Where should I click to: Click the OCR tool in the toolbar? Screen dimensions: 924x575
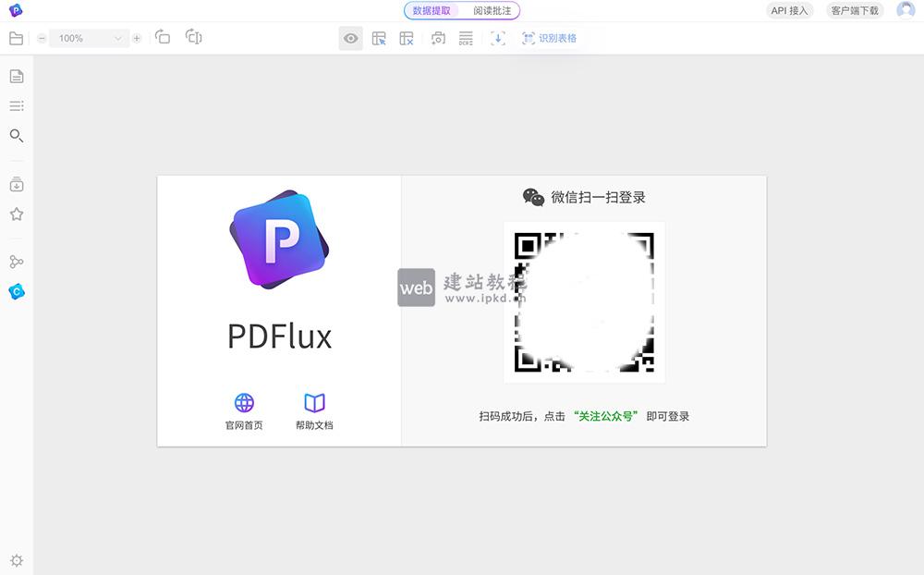(x=465, y=39)
